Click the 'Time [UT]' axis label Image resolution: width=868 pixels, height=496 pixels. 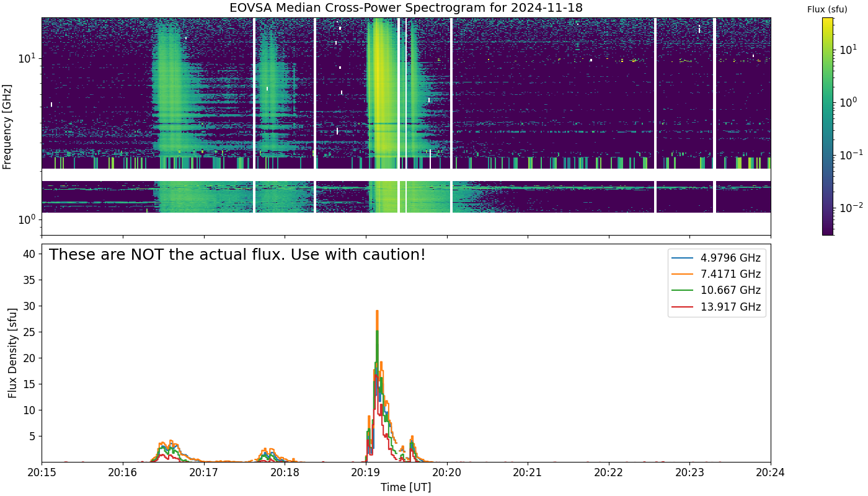[406, 487]
